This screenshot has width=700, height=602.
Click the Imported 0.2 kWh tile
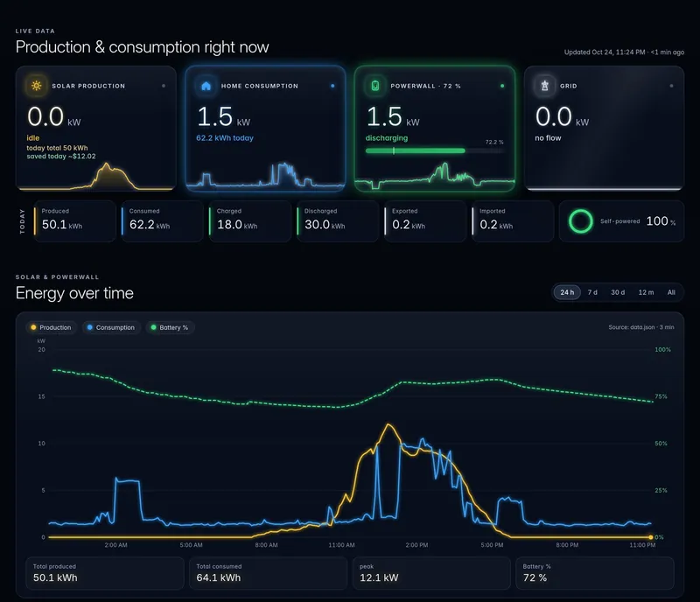click(x=512, y=221)
